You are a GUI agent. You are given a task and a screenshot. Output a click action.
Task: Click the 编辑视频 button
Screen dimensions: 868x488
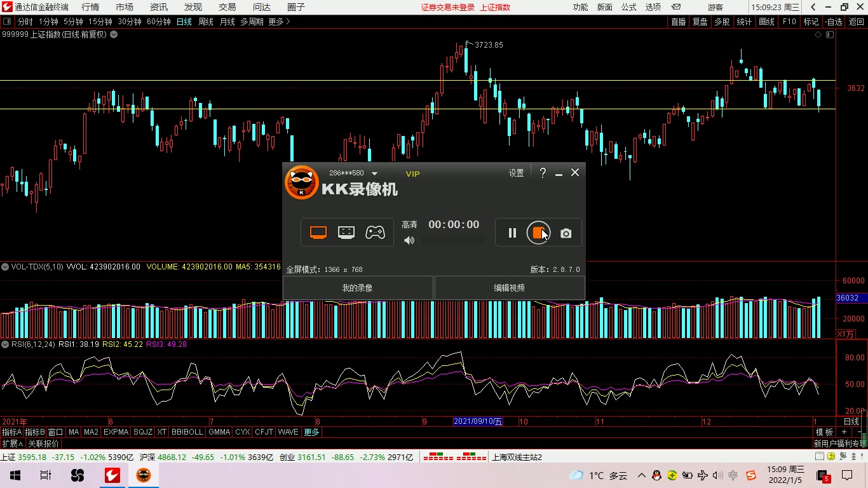click(x=509, y=288)
